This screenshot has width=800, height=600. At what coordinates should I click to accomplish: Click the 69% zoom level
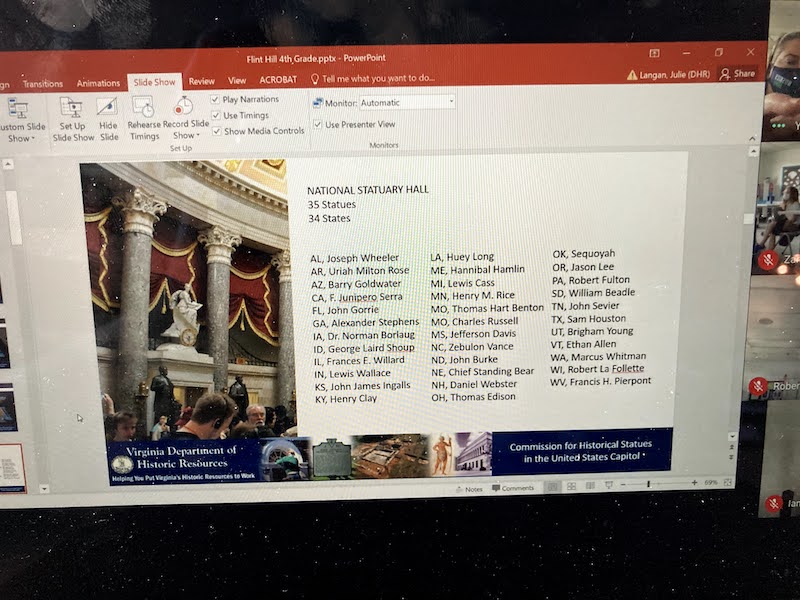(711, 483)
